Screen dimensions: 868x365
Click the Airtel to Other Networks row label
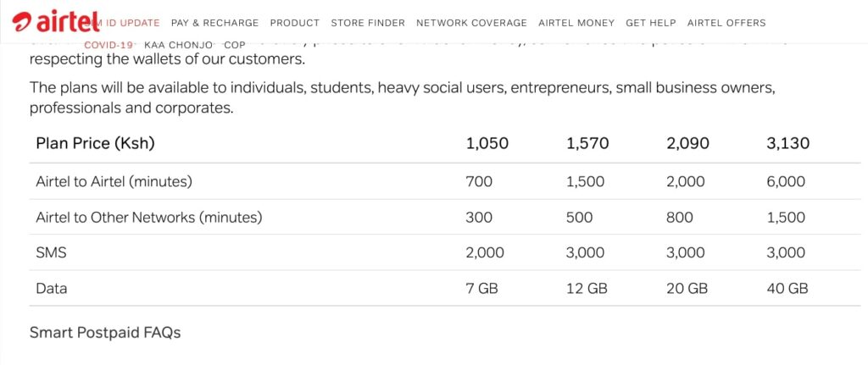pyautogui.click(x=149, y=218)
